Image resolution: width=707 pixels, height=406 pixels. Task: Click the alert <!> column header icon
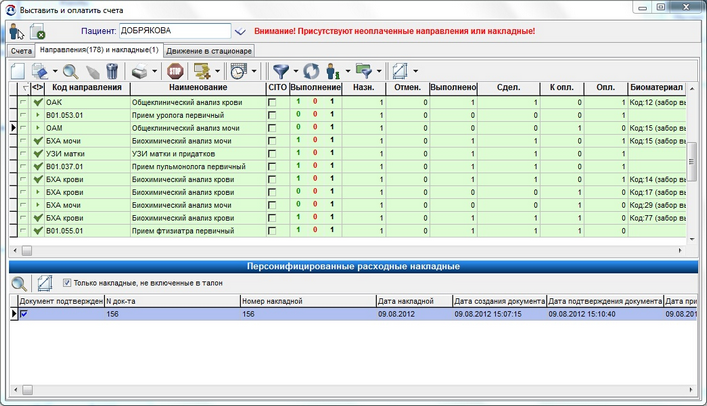[37, 88]
